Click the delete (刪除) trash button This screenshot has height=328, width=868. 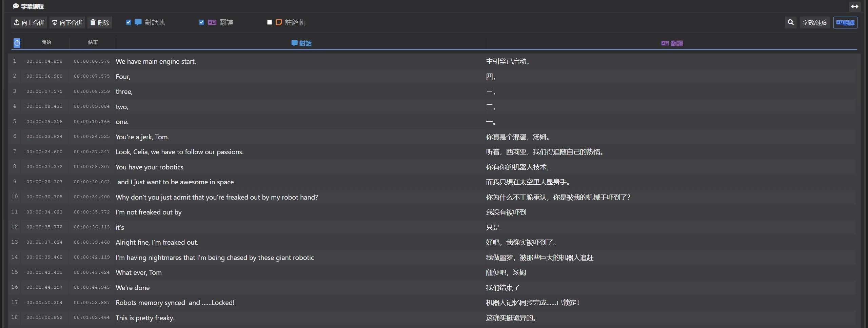[100, 23]
